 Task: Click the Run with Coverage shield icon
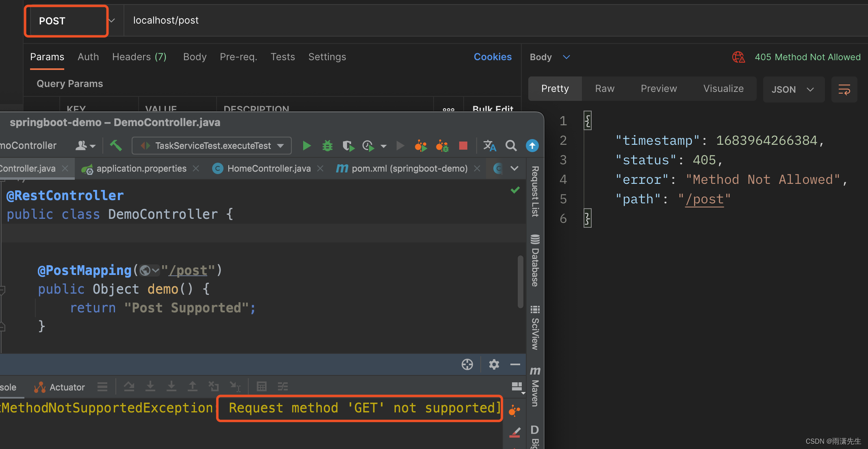(x=348, y=146)
